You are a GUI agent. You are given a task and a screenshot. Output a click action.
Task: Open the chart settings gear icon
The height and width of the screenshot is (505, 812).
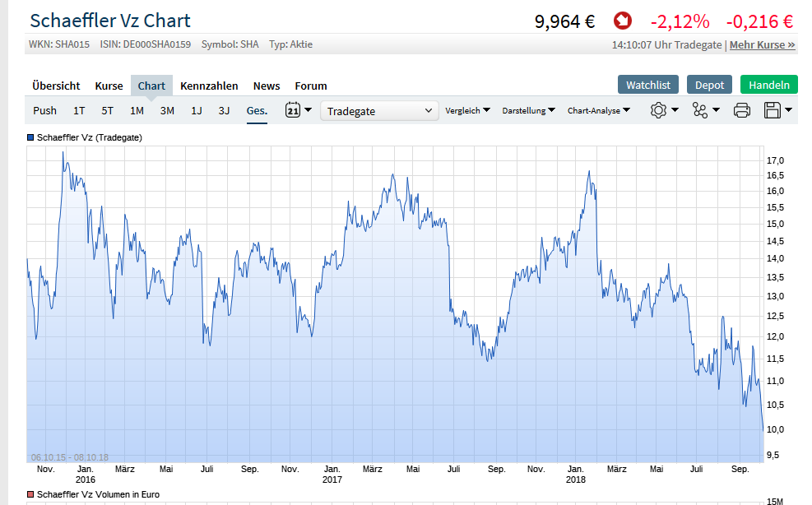click(658, 110)
